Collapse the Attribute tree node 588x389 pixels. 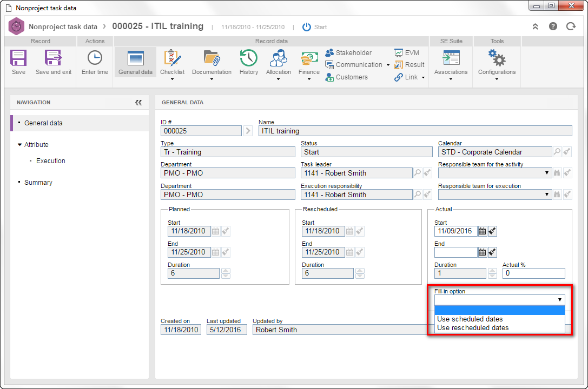[x=20, y=144]
